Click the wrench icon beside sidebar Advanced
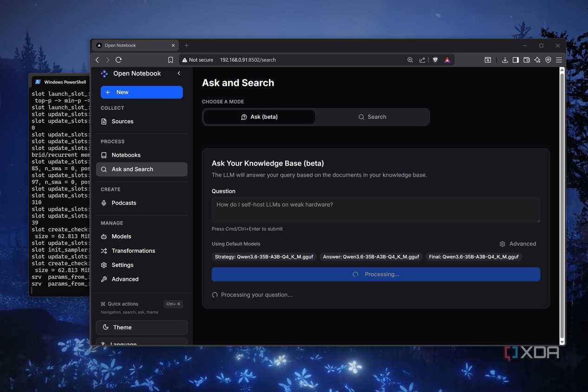This screenshot has height=392, width=588. [x=104, y=279]
